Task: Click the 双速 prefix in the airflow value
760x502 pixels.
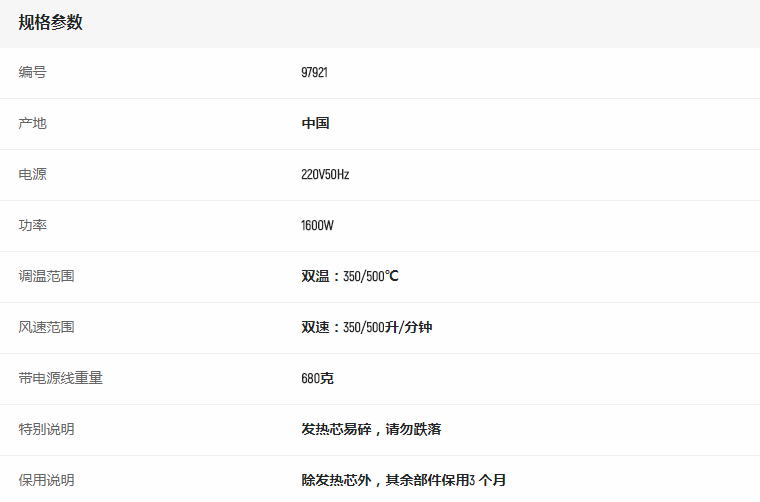Action: 315,328
